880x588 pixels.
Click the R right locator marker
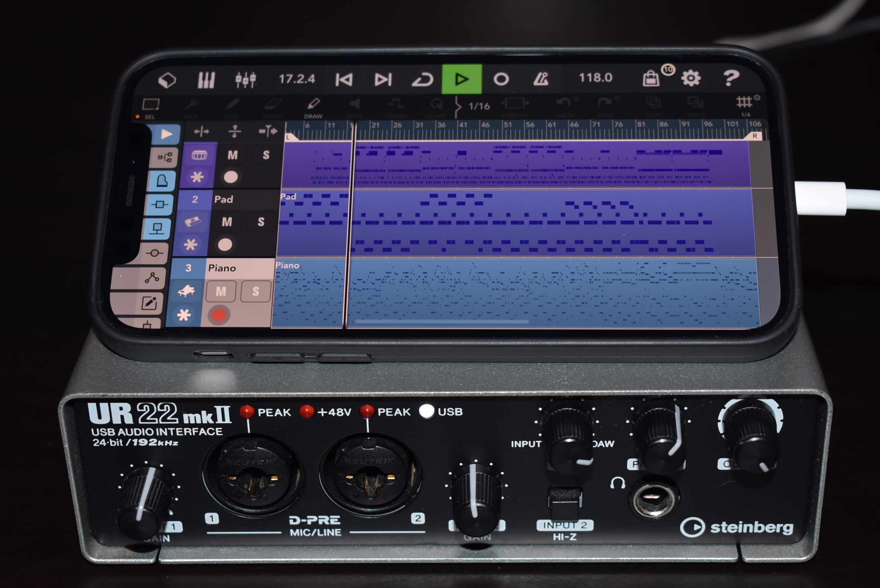click(x=754, y=136)
